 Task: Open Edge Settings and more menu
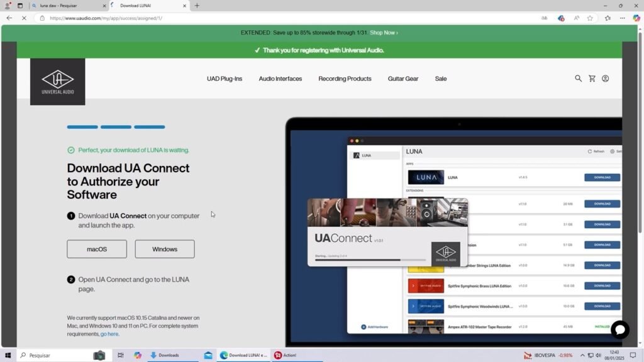coord(623,18)
